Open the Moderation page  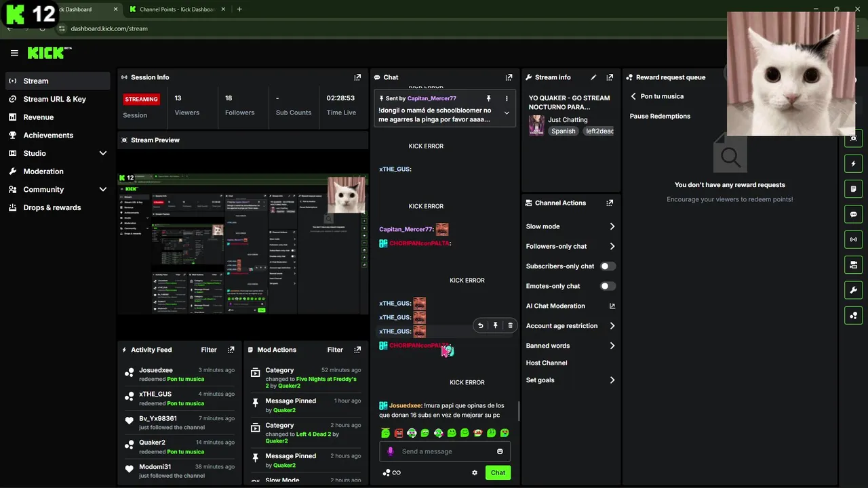click(58, 171)
